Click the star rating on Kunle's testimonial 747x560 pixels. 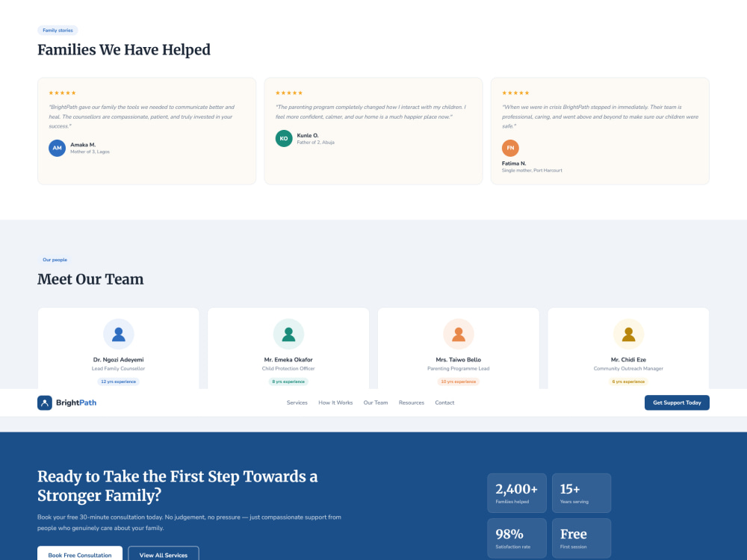(x=289, y=93)
